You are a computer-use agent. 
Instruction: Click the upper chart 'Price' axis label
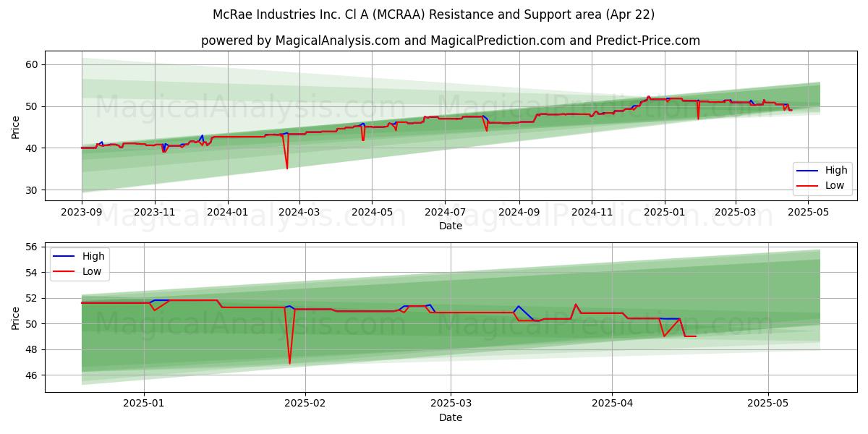tap(16, 126)
